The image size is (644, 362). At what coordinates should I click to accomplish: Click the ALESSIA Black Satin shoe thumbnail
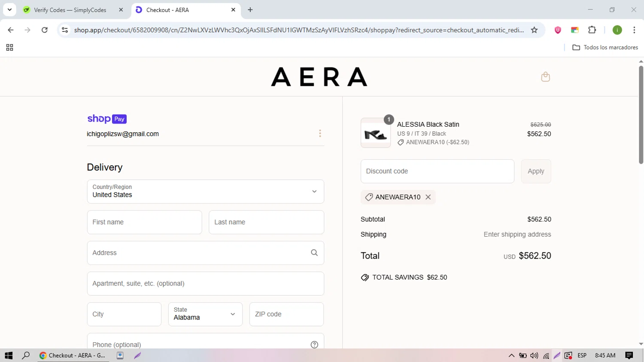[376, 134]
